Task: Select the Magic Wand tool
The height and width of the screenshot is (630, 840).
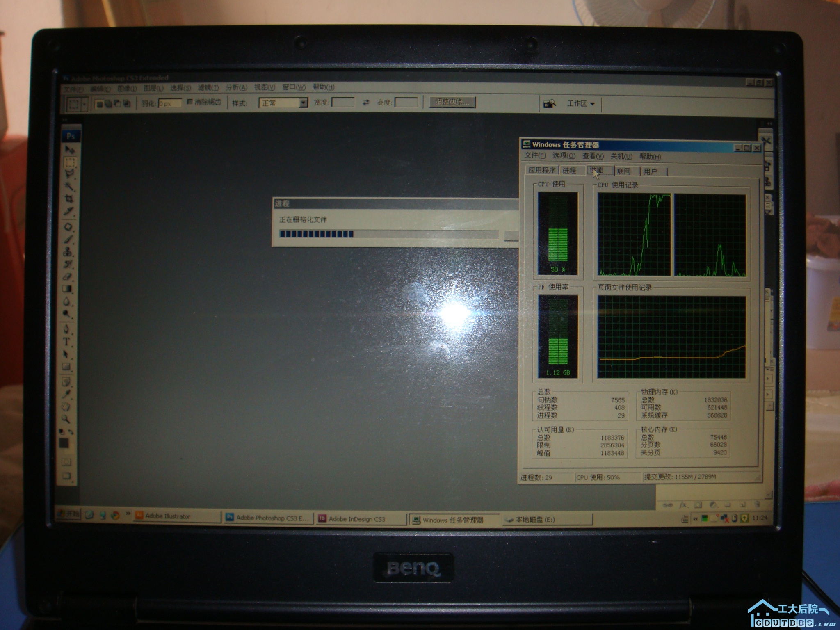Action: point(69,186)
